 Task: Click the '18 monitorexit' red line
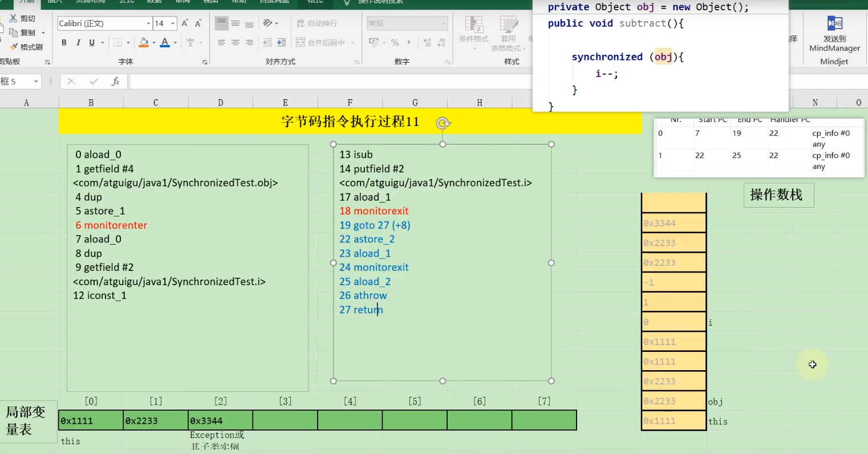click(374, 211)
